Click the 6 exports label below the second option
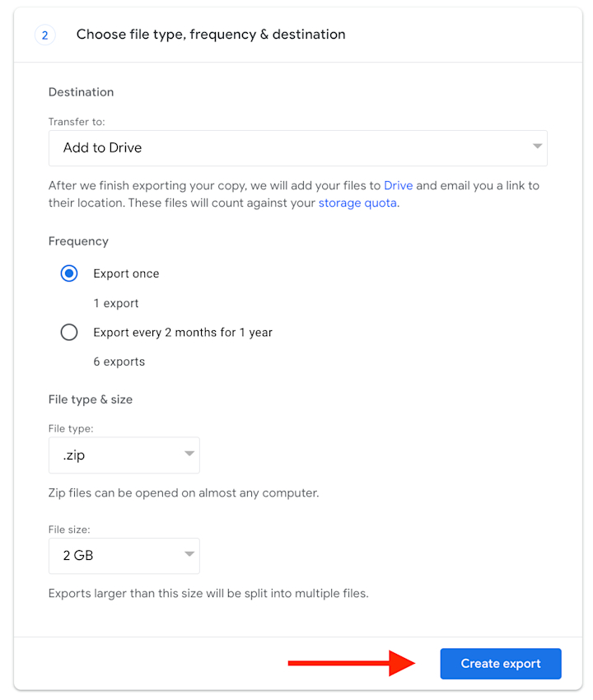Screen dimensions: 593x700 click(x=120, y=362)
